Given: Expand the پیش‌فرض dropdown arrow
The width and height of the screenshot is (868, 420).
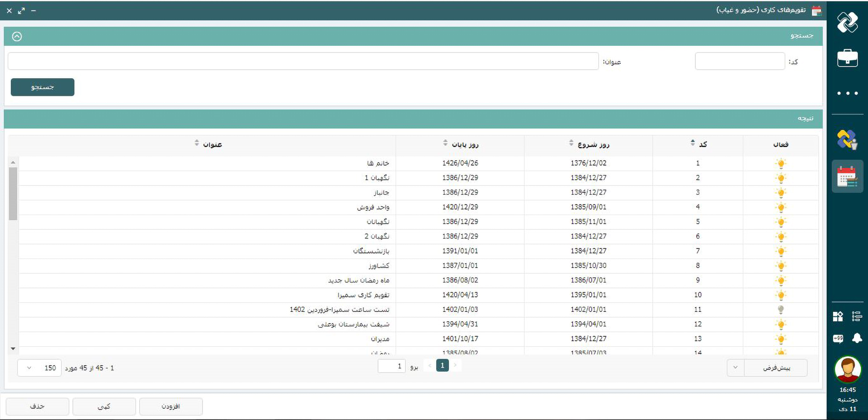Looking at the screenshot, I should coord(736,367).
